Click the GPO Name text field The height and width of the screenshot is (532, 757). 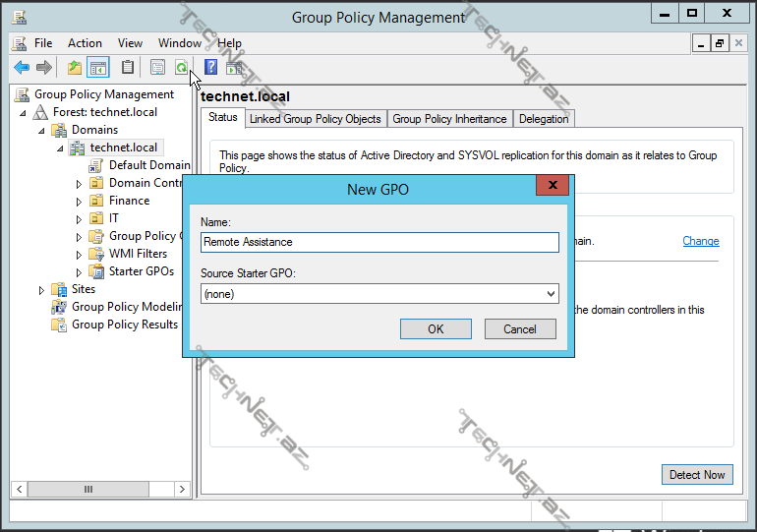[x=379, y=242]
